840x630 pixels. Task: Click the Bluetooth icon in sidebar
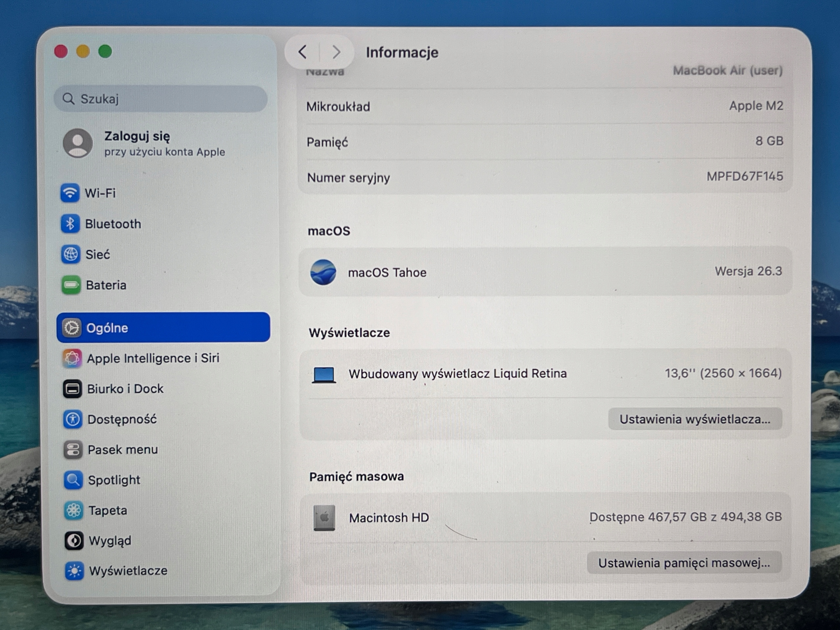tap(70, 224)
